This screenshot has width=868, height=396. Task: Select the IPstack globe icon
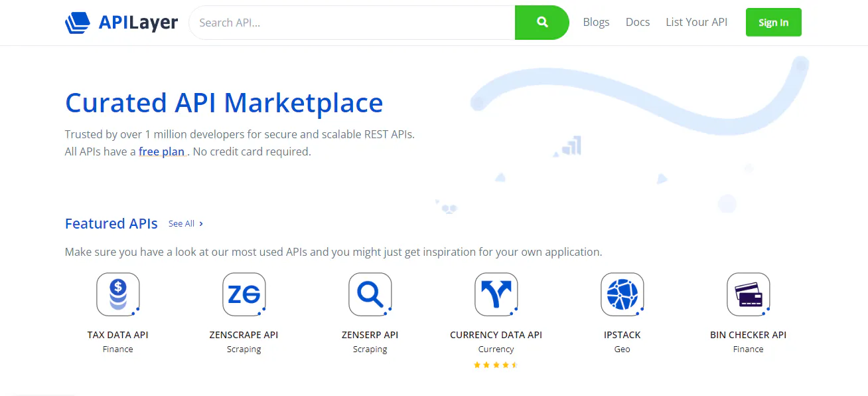(x=622, y=294)
